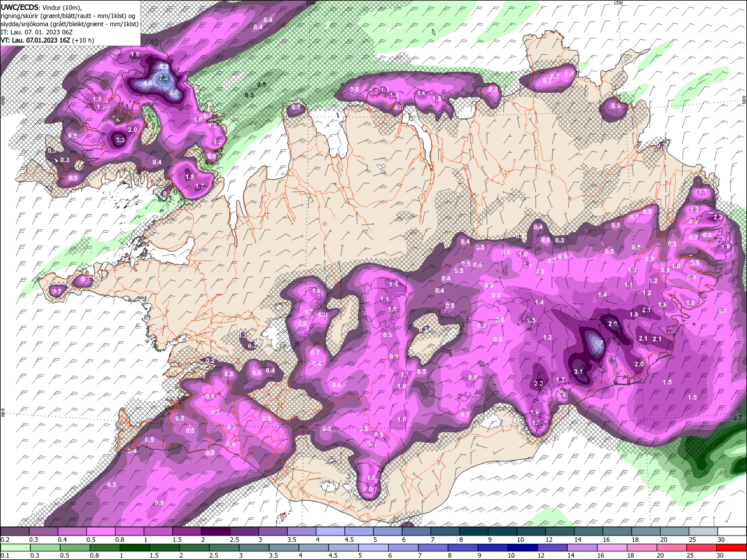Click the '5.0' value label on the map
The height and width of the screenshot is (560, 747).
tap(174, 93)
